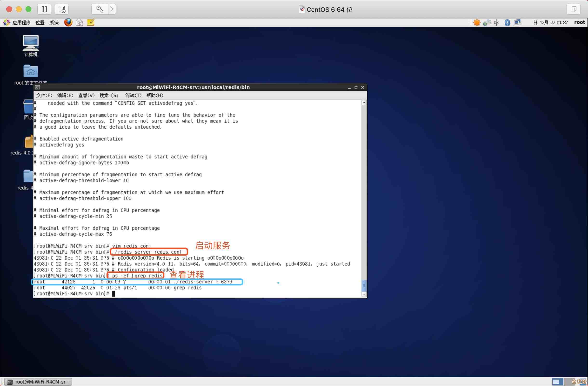Click the volume speaker tray icon
This screenshot has height=386, width=588.
tap(496, 23)
